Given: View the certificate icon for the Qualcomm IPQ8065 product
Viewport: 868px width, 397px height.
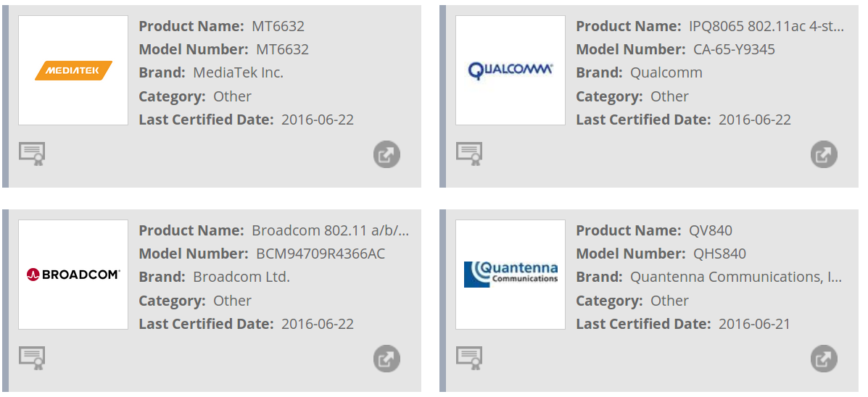Looking at the screenshot, I should 469,154.
